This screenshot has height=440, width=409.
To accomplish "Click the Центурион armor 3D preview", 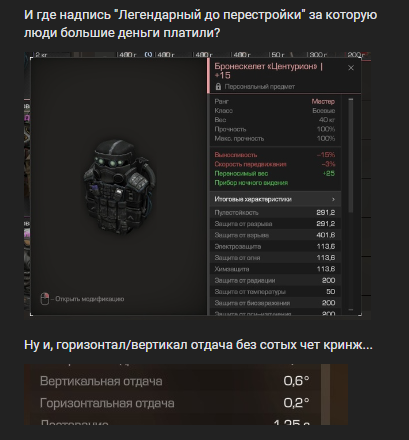I will click(x=119, y=186).
